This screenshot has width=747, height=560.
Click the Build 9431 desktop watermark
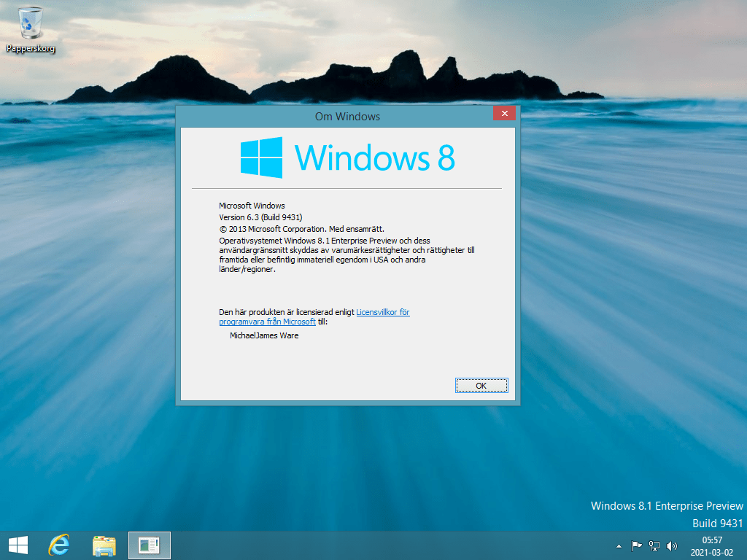[719, 523]
